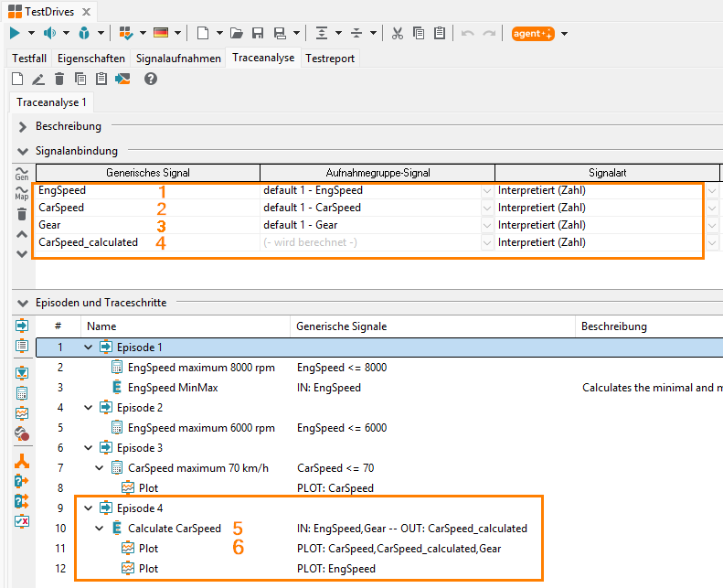Click the Signalart column header

[607, 173]
